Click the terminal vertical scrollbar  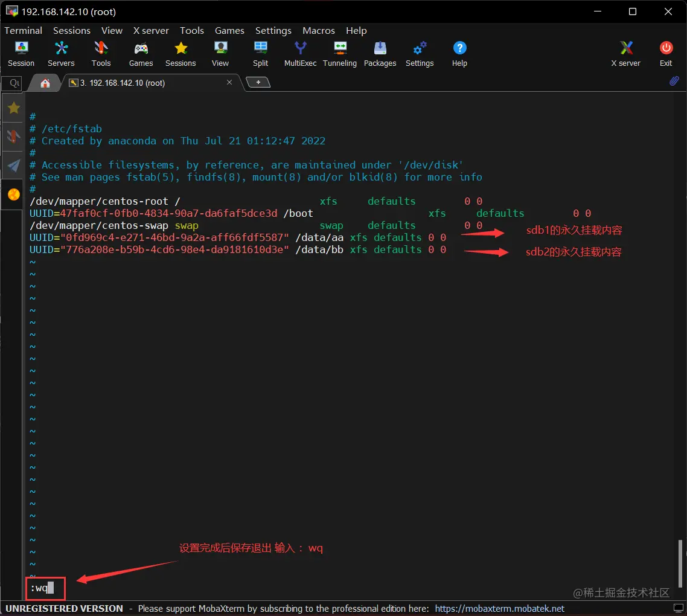point(680,563)
